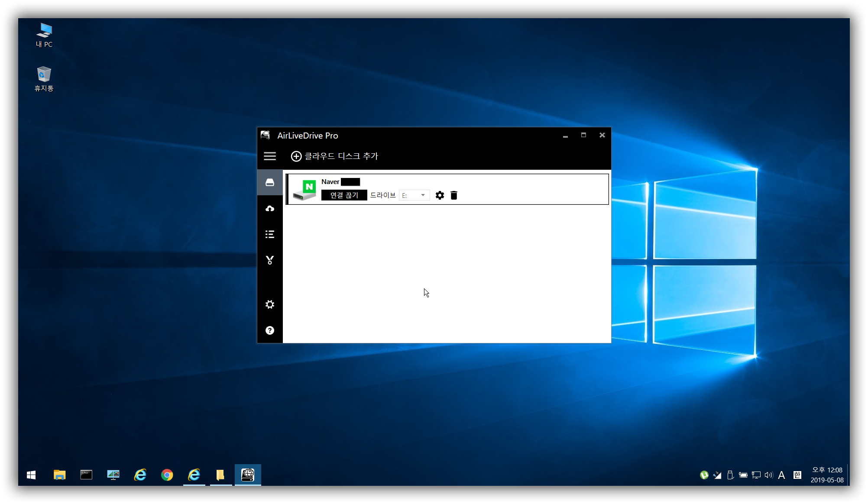The height and width of the screenshot is (504, 868).
Task: Open the Windows Start menu
Action: 31,475
